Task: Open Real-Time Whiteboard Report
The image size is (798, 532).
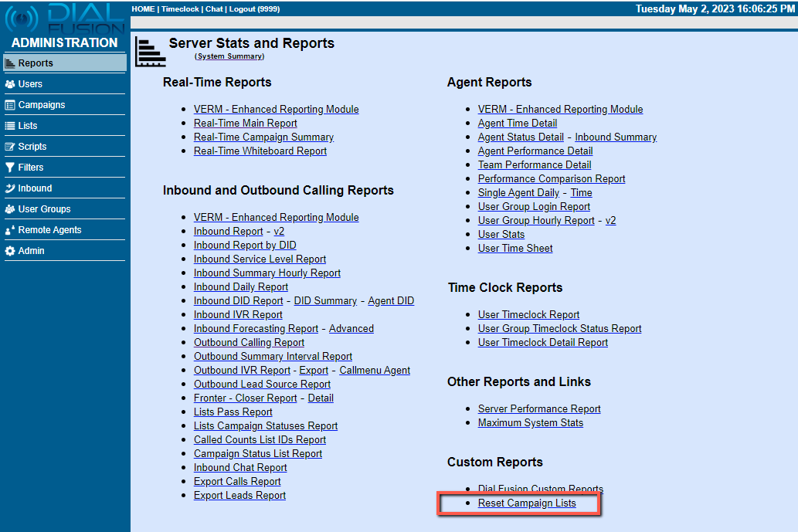Action: click(260, 151)
